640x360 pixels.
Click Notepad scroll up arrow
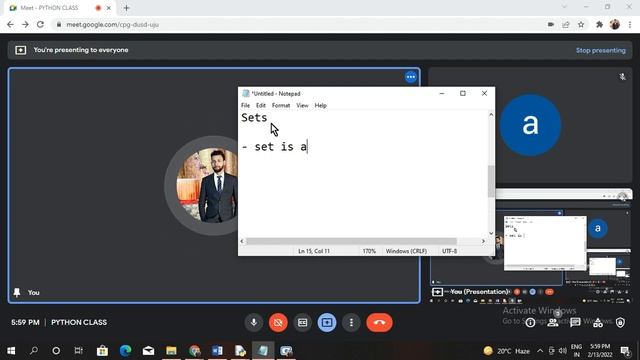pos(491,115)
